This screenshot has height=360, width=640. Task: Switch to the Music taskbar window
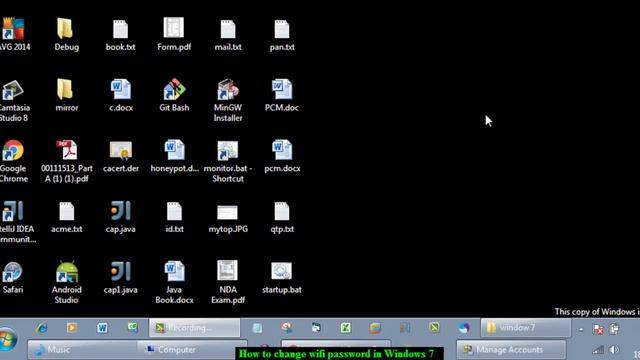coord(82,350)
